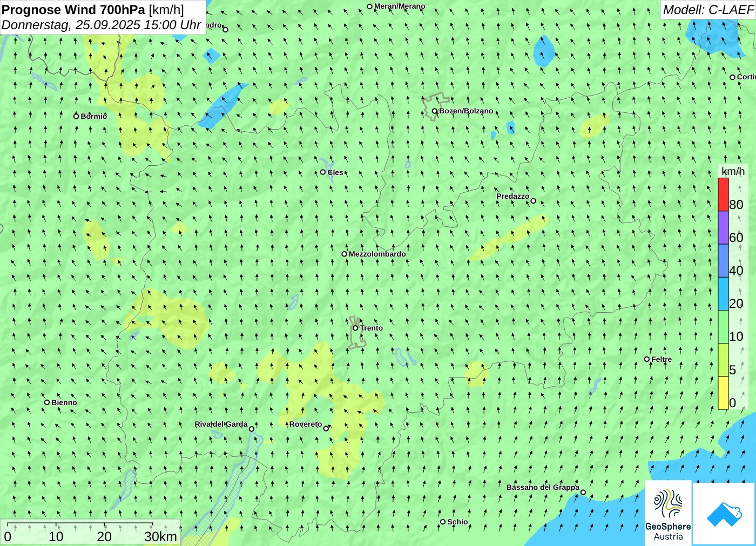This screenshot has height=546, width=756.
Task: Select the Bormio town marker
Action: point(76,116)
